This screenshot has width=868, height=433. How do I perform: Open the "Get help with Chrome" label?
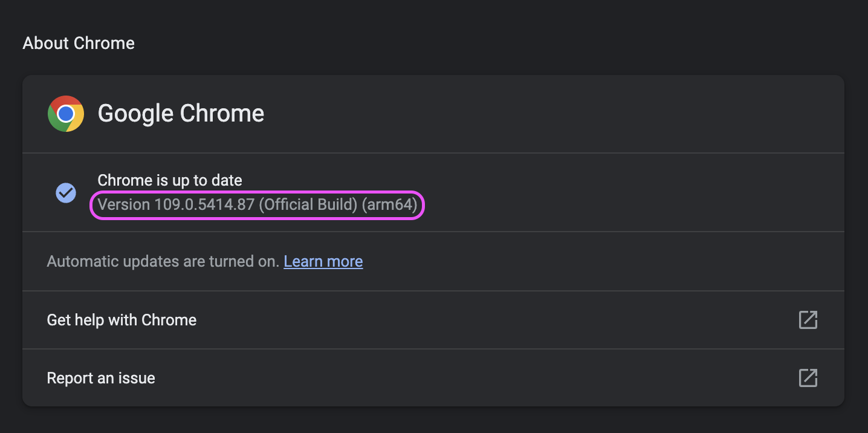click(x=121, y=320)
